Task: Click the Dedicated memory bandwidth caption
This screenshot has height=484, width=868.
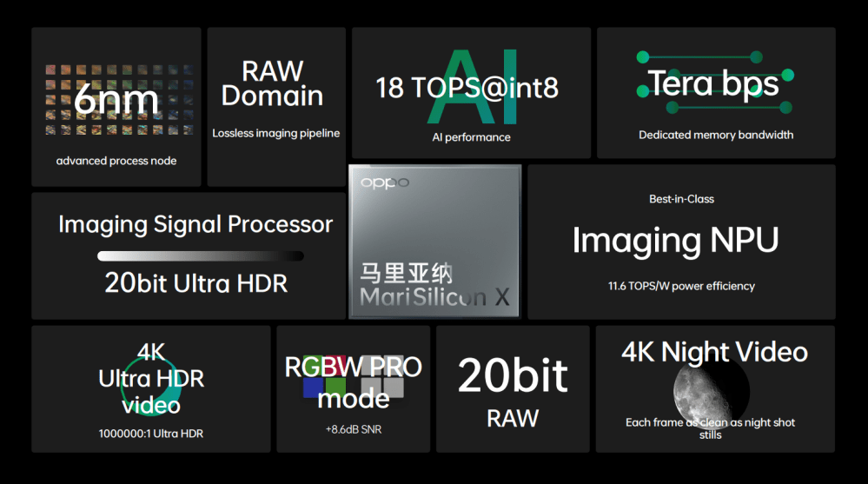Action: tap(716, 135)
